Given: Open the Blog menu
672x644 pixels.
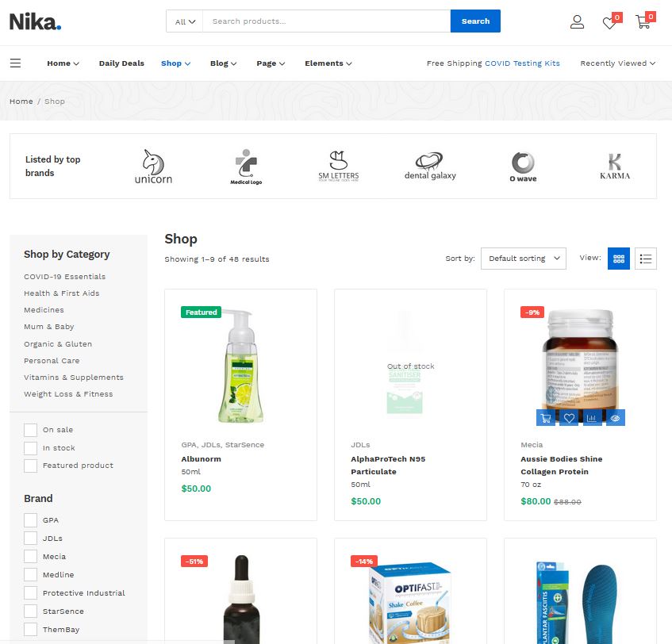Looking at the screenshot, I should coord(223,63).
